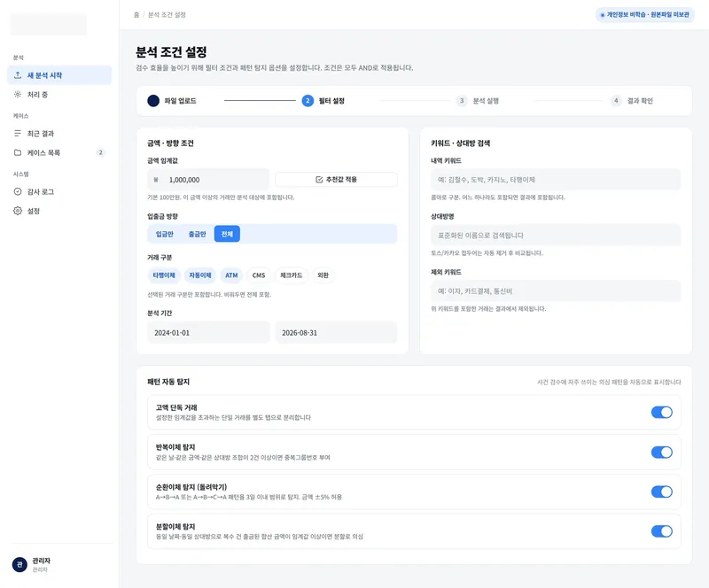The image size is (709, 588).
Task: Click the check-circle icon beside 감사 로그
Action: coord(18,191)
